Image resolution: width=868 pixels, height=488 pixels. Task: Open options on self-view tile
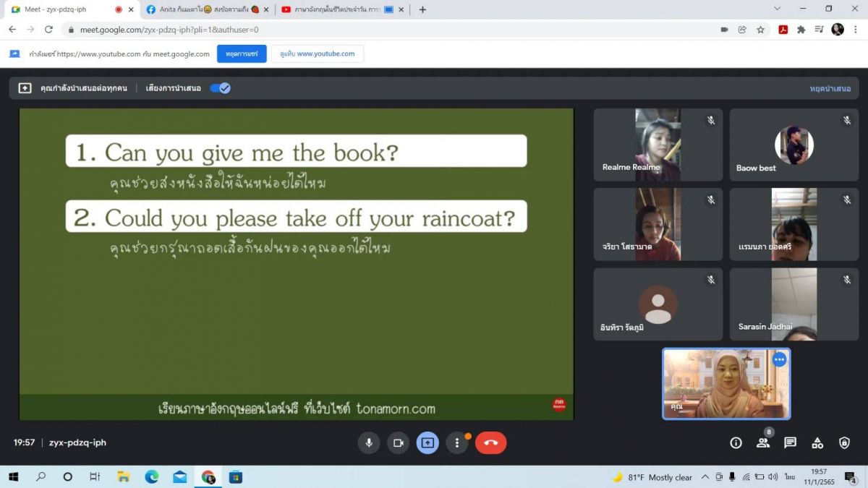coord(779,359)
